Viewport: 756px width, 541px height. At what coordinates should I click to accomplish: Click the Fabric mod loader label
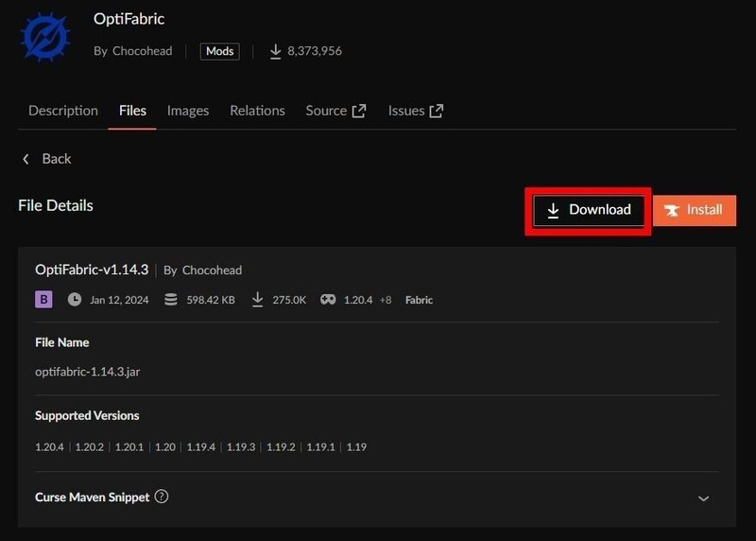(419, 300)
